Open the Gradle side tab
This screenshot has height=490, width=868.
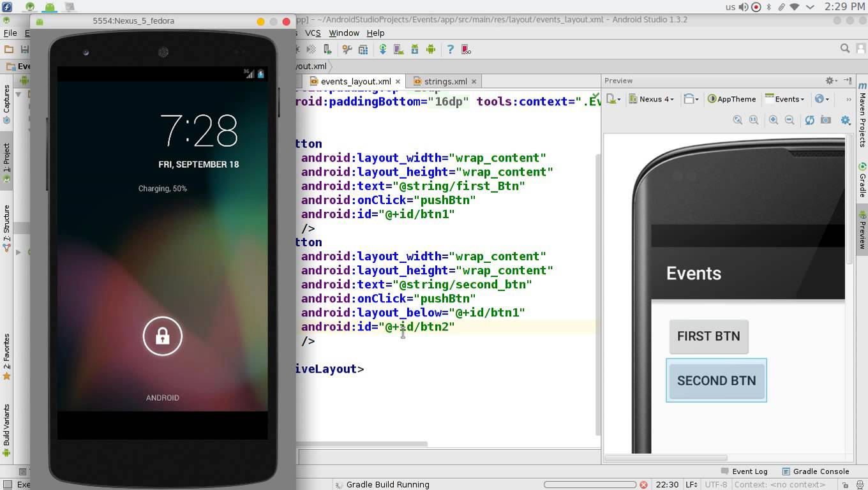(x=862, y=180)
